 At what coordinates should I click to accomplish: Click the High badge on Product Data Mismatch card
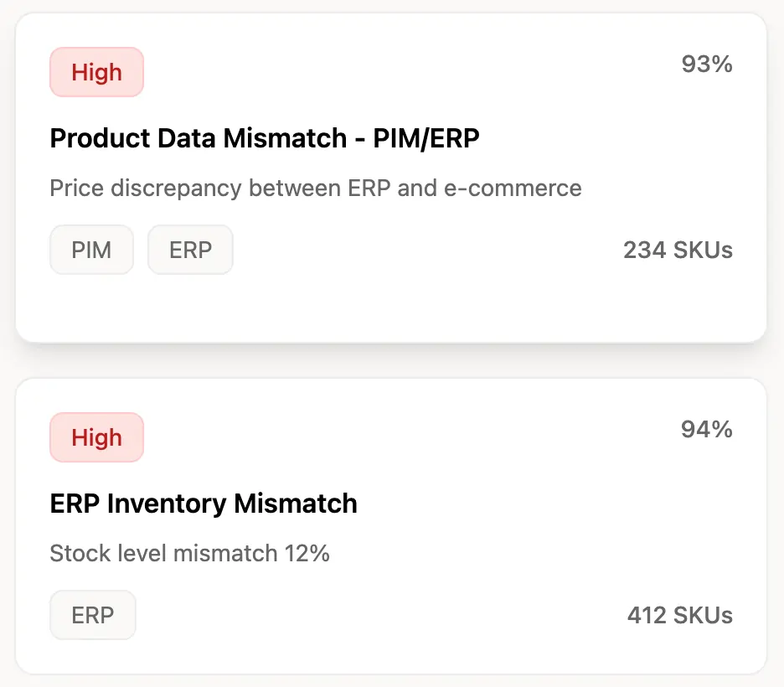[96, 72]
